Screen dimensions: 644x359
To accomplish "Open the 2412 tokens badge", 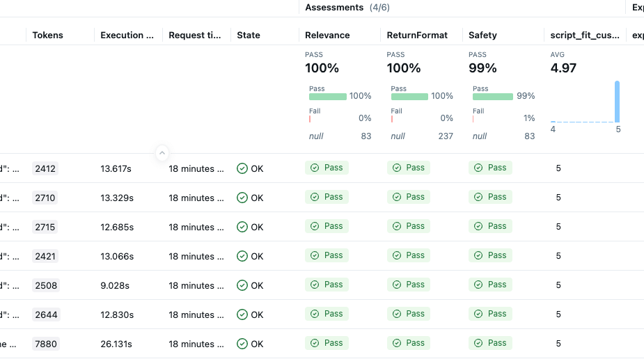I will click(46, 168).
